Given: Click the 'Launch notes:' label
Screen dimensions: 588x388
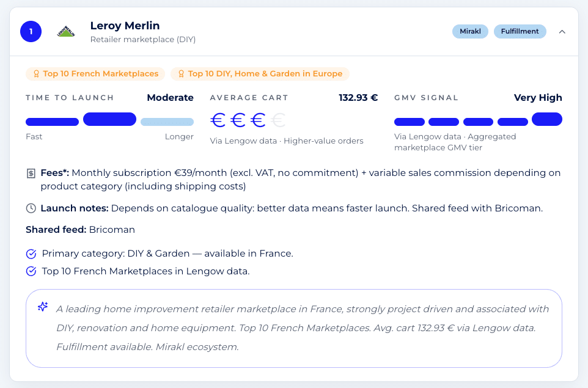Looking at the screenshot, I should [x=75, y=208].
